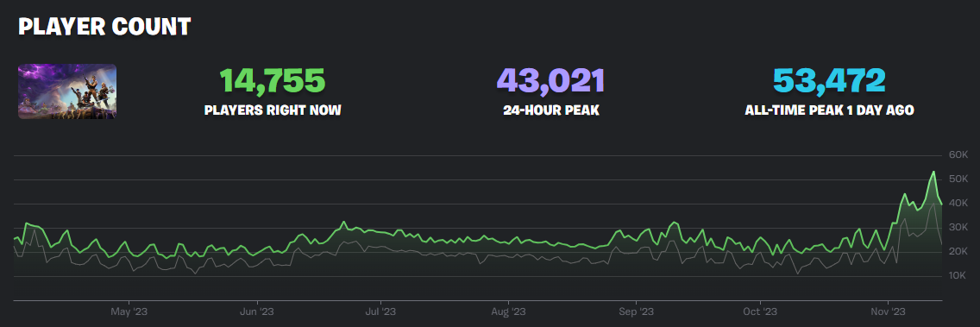The height and width of the screenshot is (327, 980).
Task: Click 'ALL-TIME PEAK 1 DAY AGO' label
Action: (x=829, y=110)
